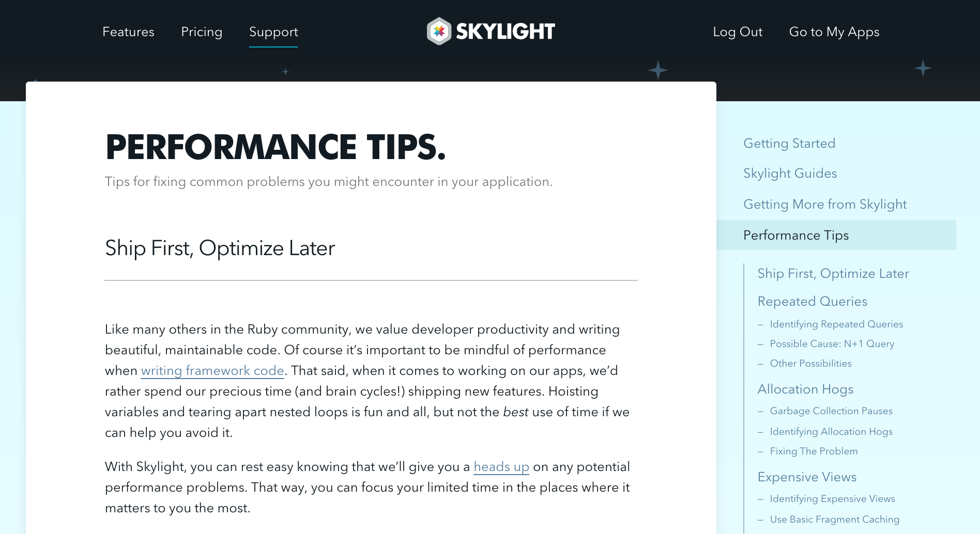Open the Pricing page
The image size is (980, 534).
pyautogui.click(x=202, y=32)
